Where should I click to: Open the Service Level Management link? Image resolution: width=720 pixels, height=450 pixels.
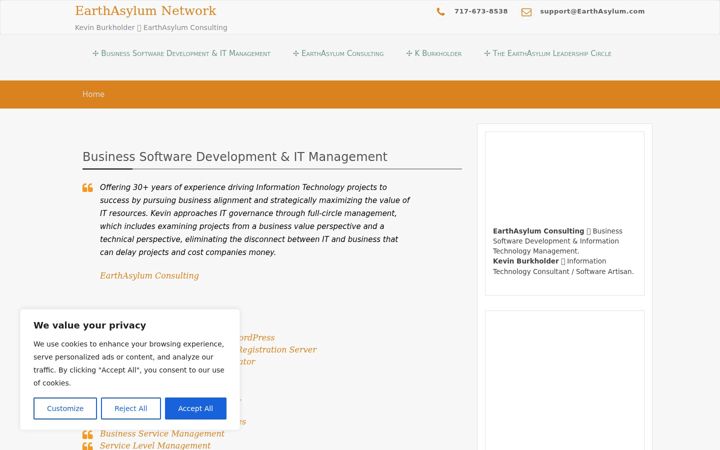155,445
